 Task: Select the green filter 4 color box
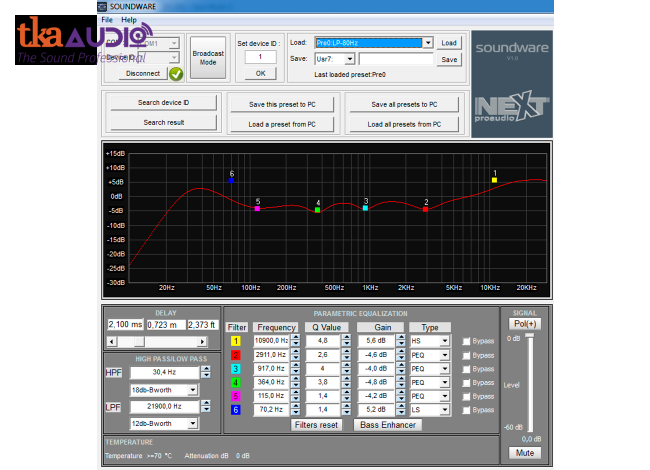pyautogui.click(x=236, y=382)
